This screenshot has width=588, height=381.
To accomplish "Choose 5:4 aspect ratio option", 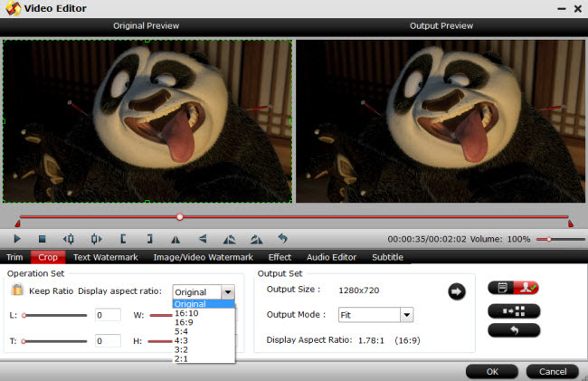I will point(204,331).
